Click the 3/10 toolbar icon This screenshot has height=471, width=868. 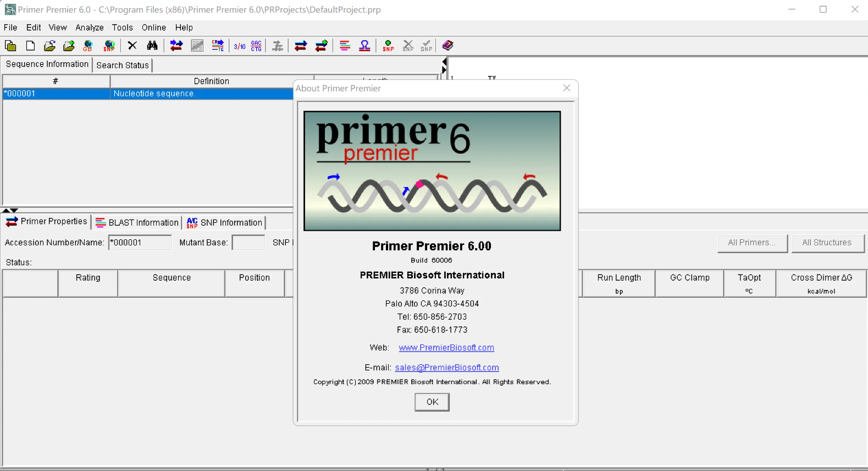(x=240, y=46)
